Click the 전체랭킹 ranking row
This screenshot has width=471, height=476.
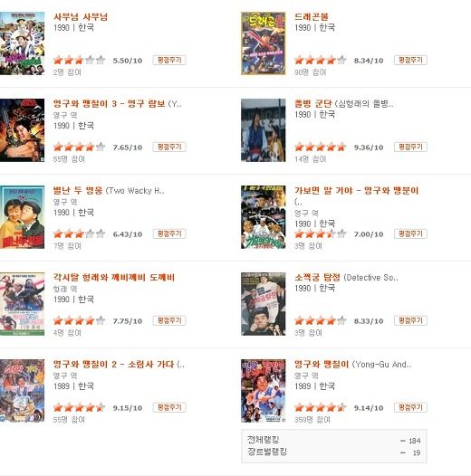click(333, 440)
